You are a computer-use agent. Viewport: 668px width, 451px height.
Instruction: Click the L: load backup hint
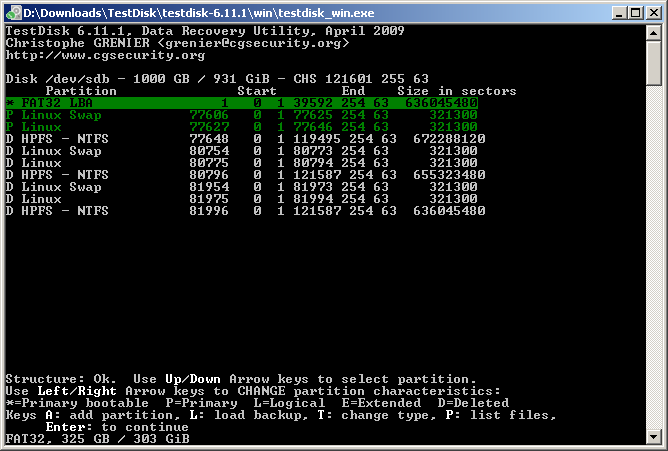coord(249,415)
